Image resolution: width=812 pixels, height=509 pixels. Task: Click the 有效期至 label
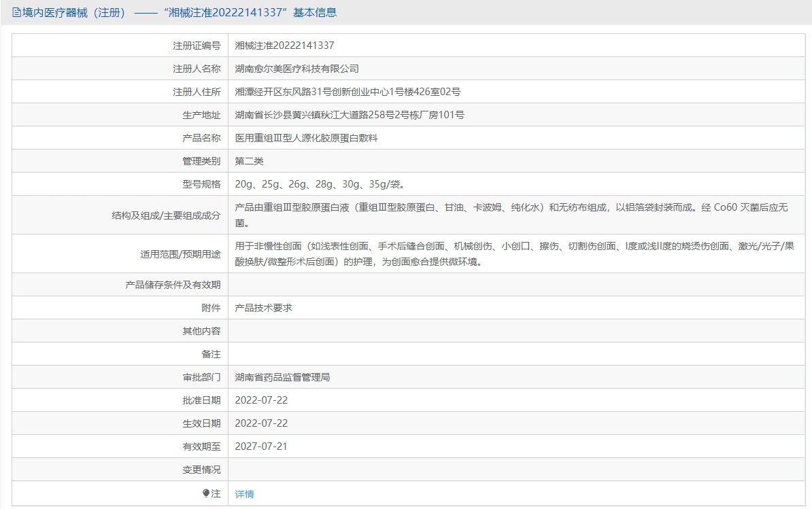click(201, 446)
